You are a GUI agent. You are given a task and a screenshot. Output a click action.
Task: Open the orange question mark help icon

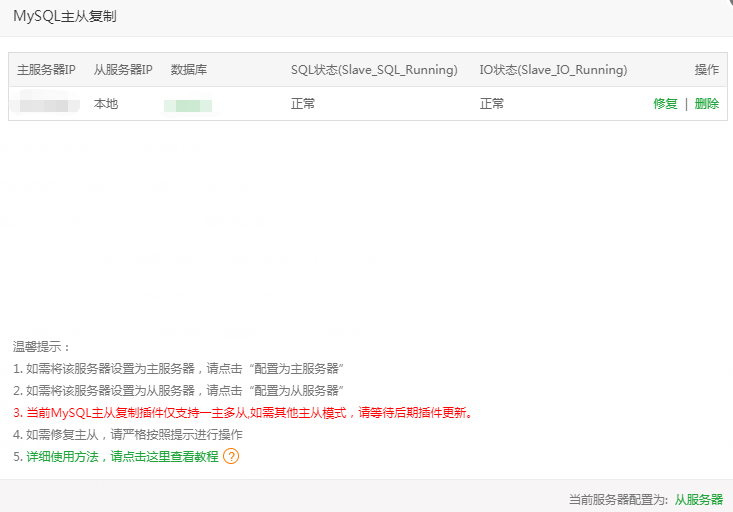pos(231,456)
